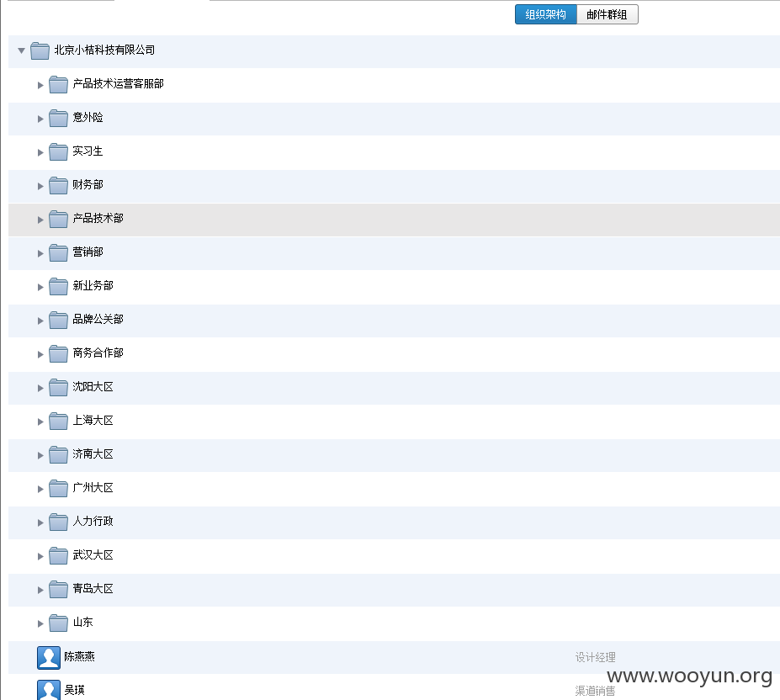Expand the 人力行政 folder arrow
The width and height of the screenshot is (780, 700).
point(40,522)
